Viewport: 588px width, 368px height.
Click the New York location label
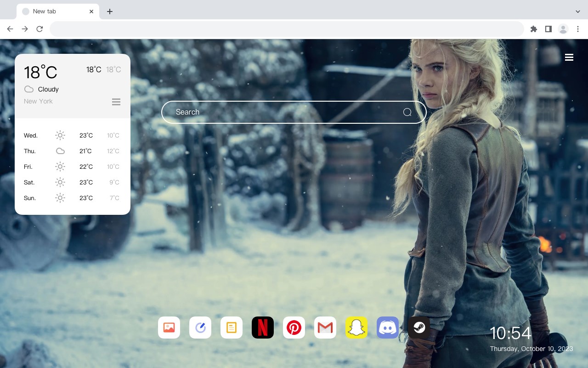[38, 101]
